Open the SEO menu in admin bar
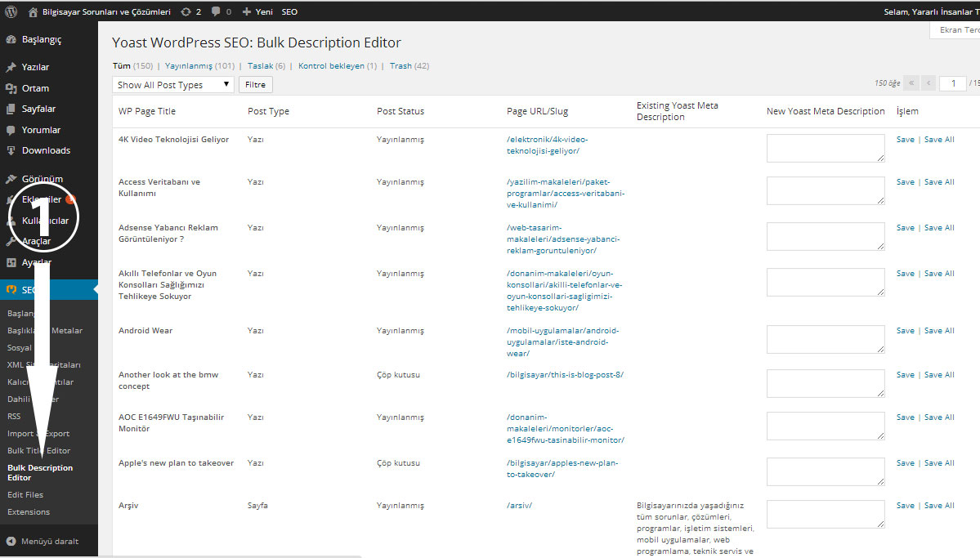980x558 pixels. click(289, 12)
